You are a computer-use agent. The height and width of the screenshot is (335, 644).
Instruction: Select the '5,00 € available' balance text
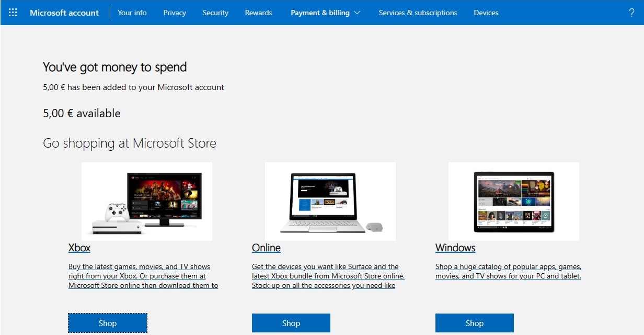click(82, 113)
